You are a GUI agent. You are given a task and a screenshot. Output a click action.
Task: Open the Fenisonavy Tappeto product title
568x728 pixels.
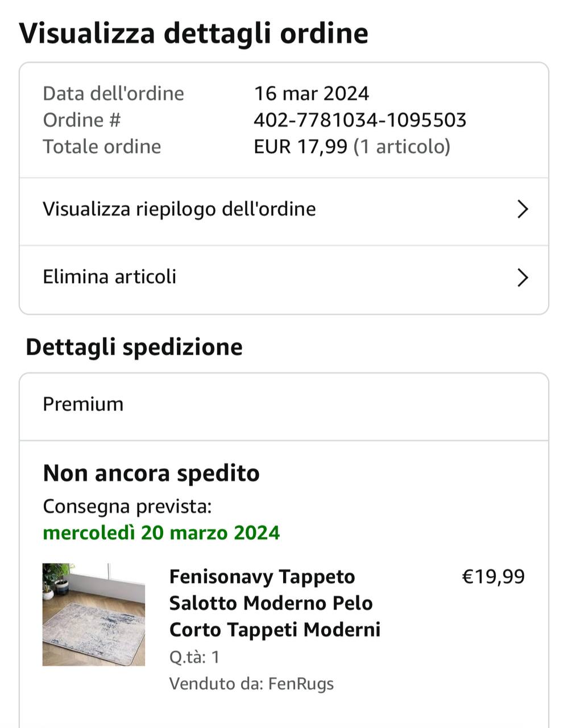coord(275,603)
